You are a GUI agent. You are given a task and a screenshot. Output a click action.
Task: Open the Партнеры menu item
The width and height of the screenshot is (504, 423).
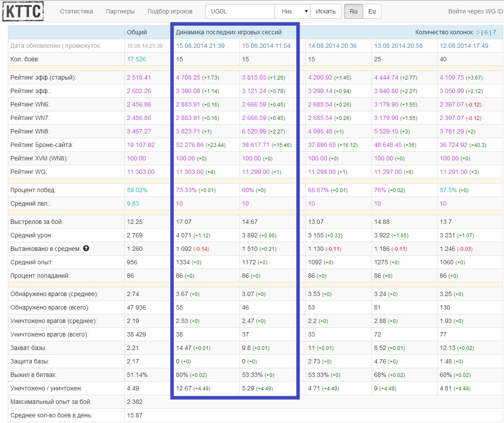(x=120, y=11)
